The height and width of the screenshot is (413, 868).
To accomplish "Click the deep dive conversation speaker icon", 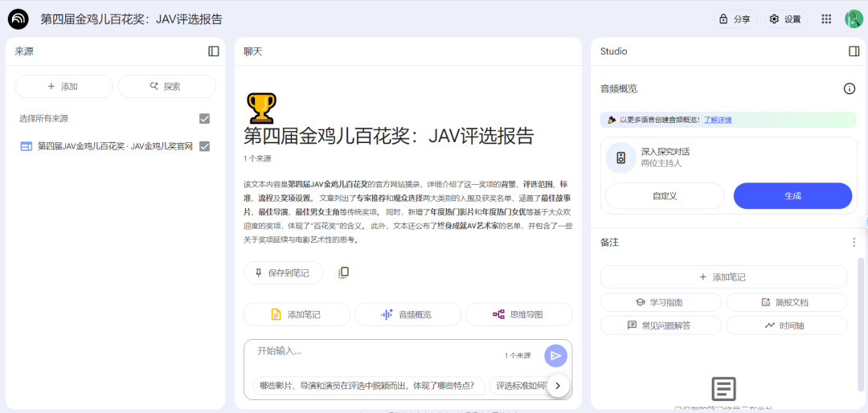I will click(620, 157).
